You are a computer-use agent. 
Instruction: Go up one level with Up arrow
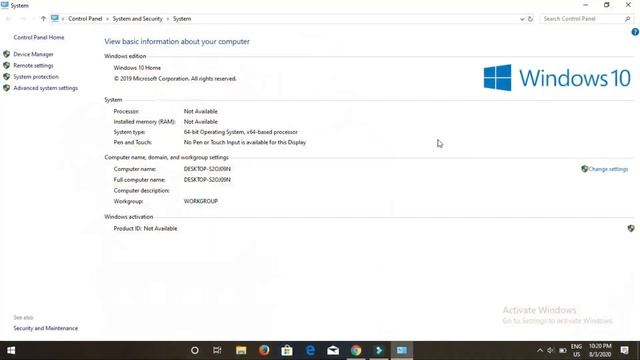43,19
